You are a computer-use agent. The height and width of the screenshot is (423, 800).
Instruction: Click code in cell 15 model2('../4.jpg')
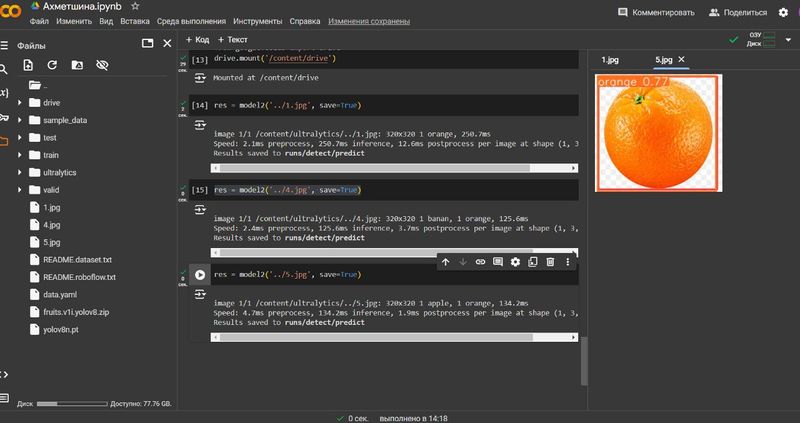tap(287, 190)
